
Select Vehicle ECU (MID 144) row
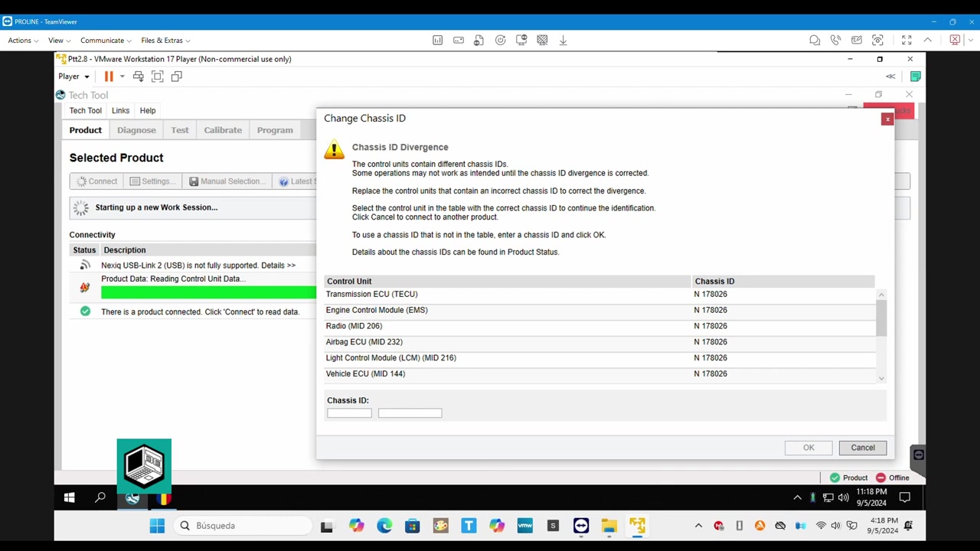point(599,374)
